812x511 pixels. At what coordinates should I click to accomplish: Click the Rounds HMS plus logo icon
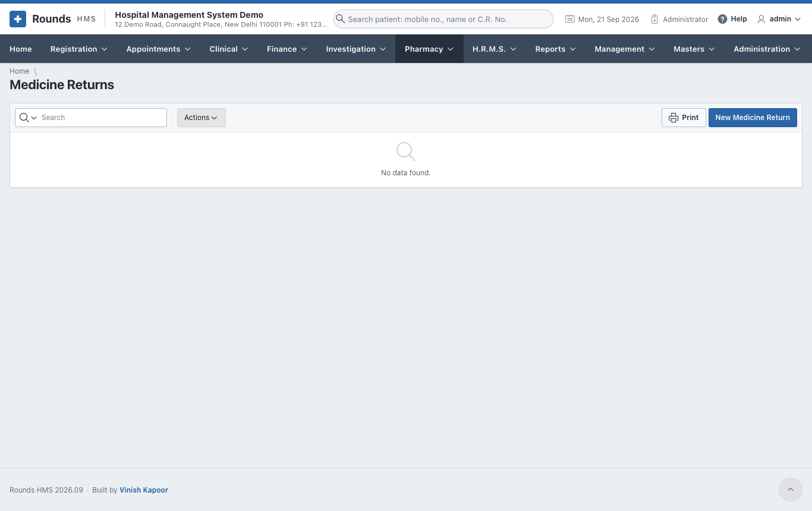[18, 19]
